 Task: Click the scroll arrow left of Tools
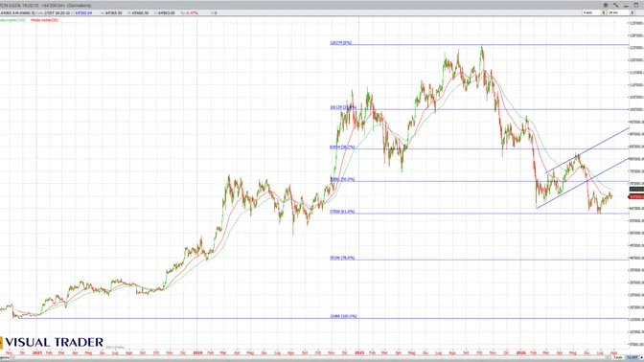[x=608, y=357]
